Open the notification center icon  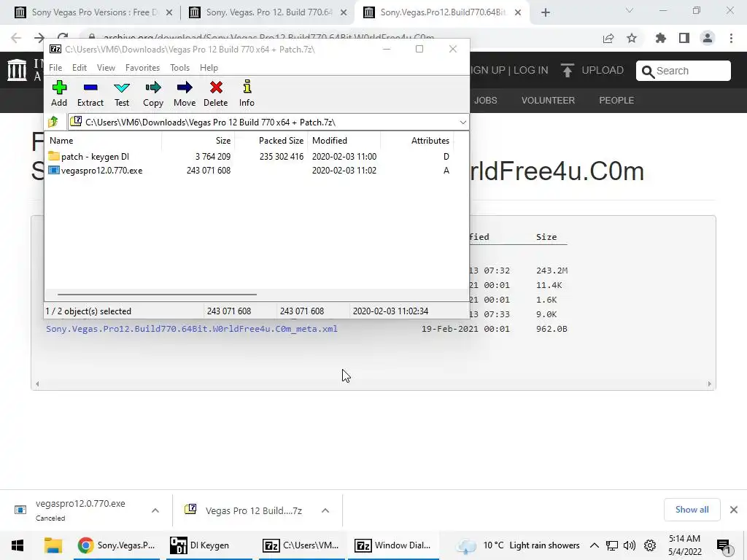click(x=724, y=545)
